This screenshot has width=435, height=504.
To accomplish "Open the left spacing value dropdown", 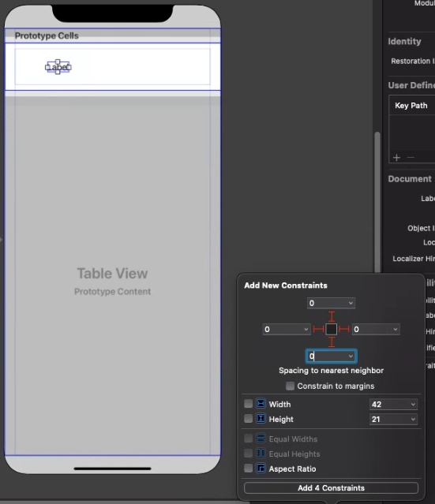I will (x=306, y=330).
